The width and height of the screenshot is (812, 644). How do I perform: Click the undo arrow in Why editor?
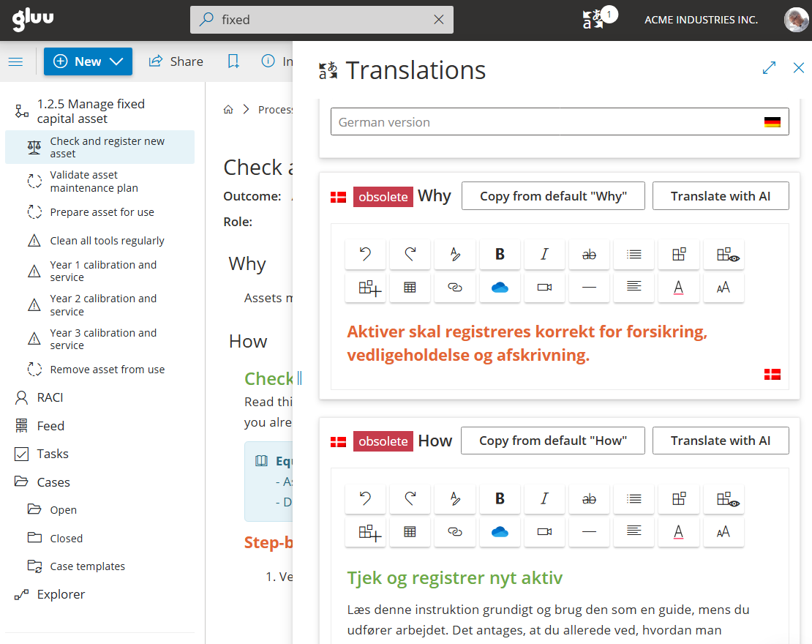[366, 254]
